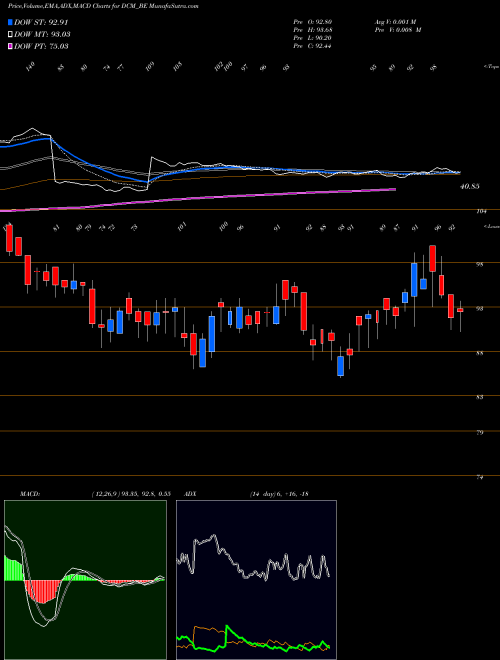
Task: Click the 'Pre H: 93.68' high value
Action: 314,30
